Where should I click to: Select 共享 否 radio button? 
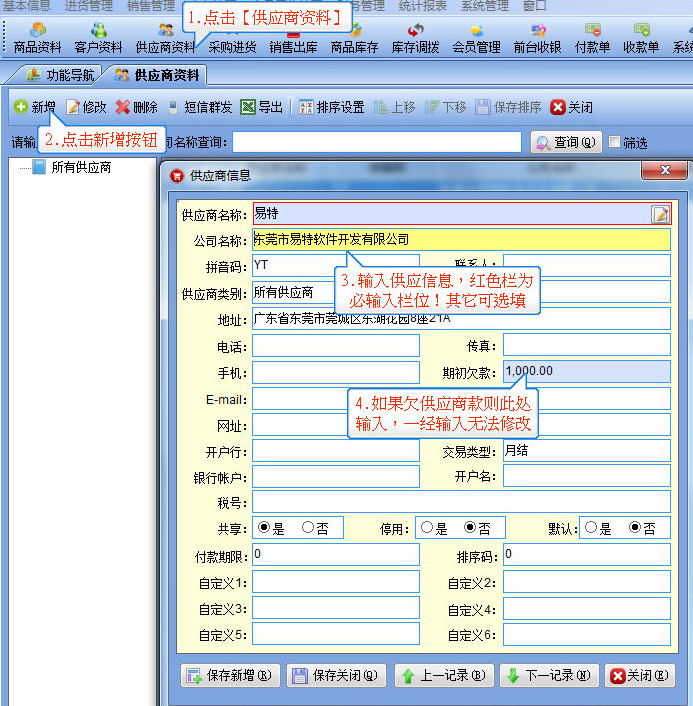308,527
